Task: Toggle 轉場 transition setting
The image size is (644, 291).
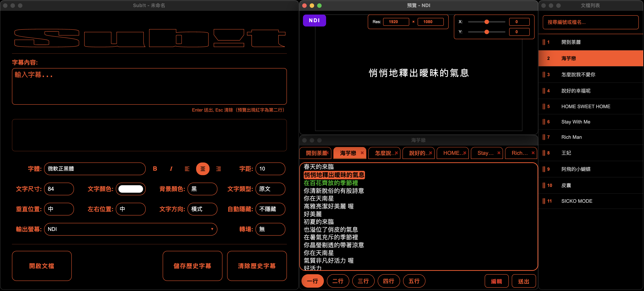Action: [x=270, y=229]
